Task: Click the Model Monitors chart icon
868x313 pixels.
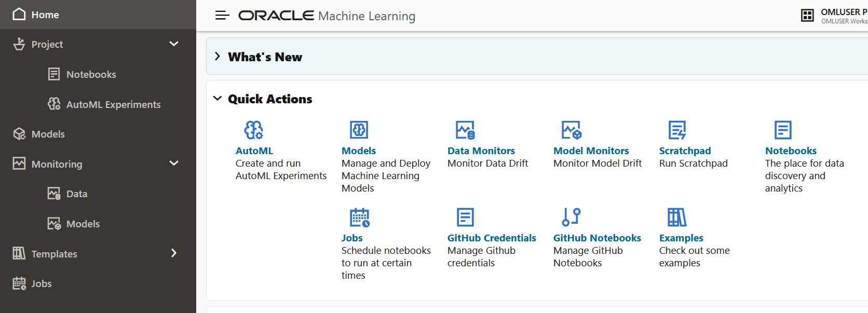Action: 571,130
